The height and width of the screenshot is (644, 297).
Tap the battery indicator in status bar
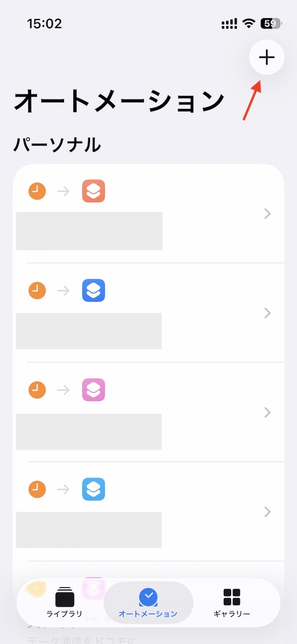(271, 24)
